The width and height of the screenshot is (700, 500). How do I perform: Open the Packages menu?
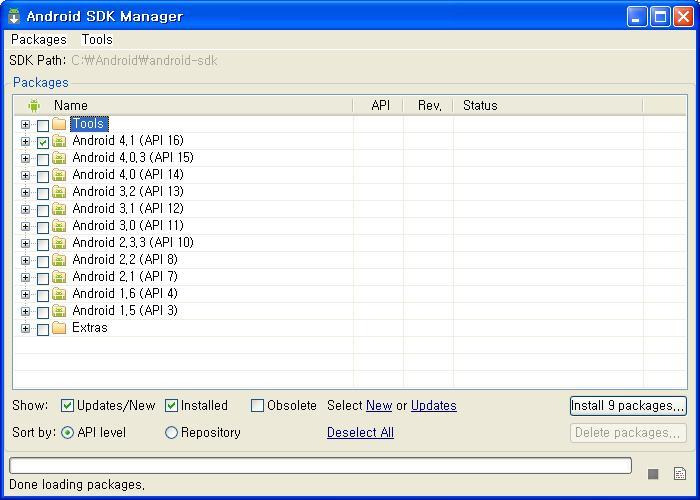pos(39,40)
